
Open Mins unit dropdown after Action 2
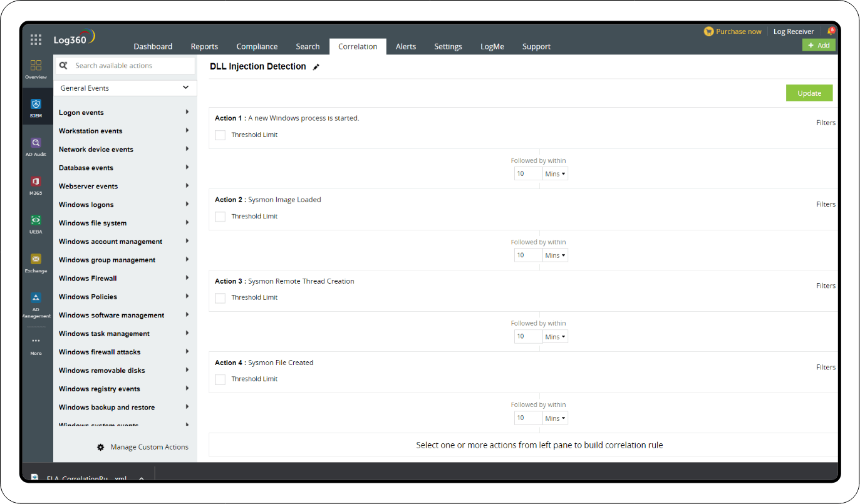tap(555, 255)
